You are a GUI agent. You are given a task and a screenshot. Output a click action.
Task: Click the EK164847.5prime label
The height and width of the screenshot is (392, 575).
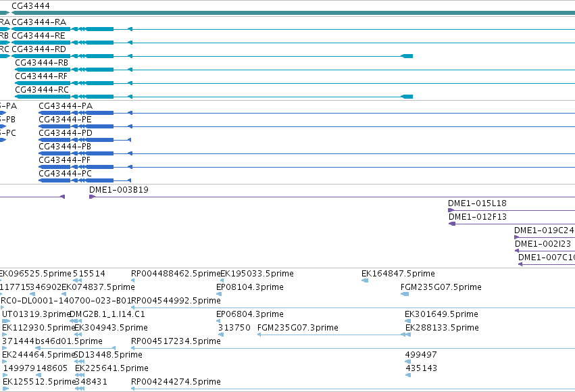click(398, 274)
